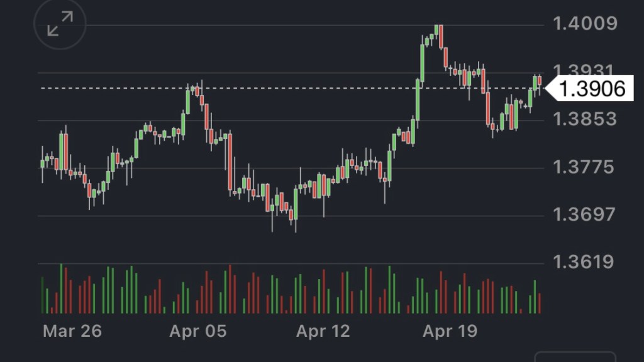The image size is (644, 362).
Task: Click the partially visible button at bottom right
Action: pyautogui.click(x=574, y=356)
